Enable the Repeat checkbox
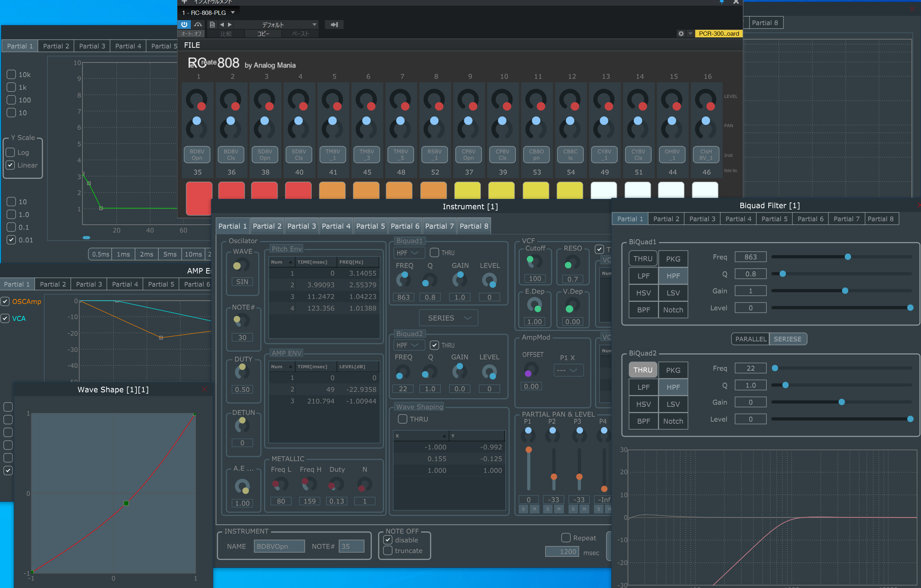This screenshot has width=921, height=588. 566,537
